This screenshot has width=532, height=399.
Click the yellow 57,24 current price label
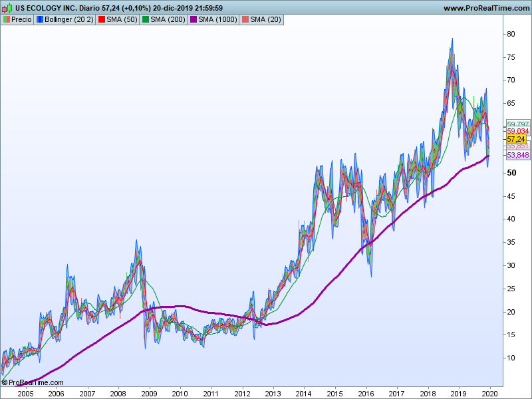click(516, 139)
